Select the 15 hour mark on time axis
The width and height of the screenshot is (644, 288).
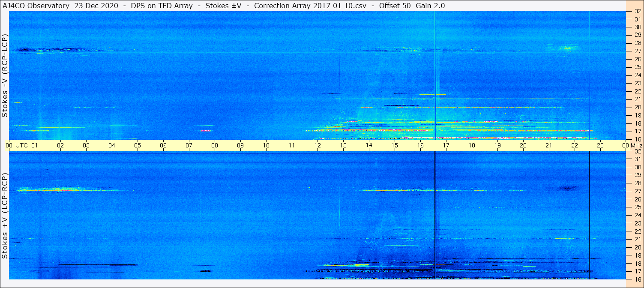point(395,145)
